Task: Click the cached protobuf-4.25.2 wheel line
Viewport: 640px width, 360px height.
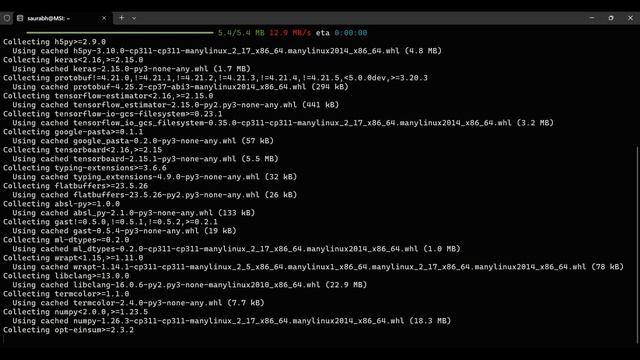Action: pyautogui.click(x=180, y=87)
